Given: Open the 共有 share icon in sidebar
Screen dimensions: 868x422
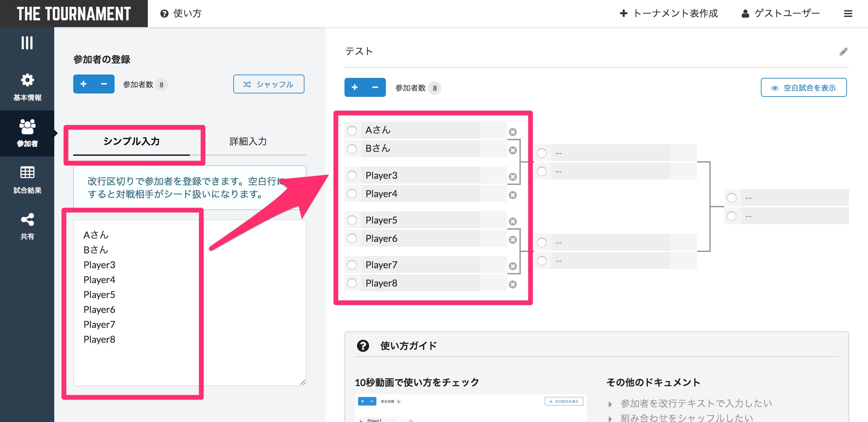Looking at the screenshot, I should click(27, 220).
